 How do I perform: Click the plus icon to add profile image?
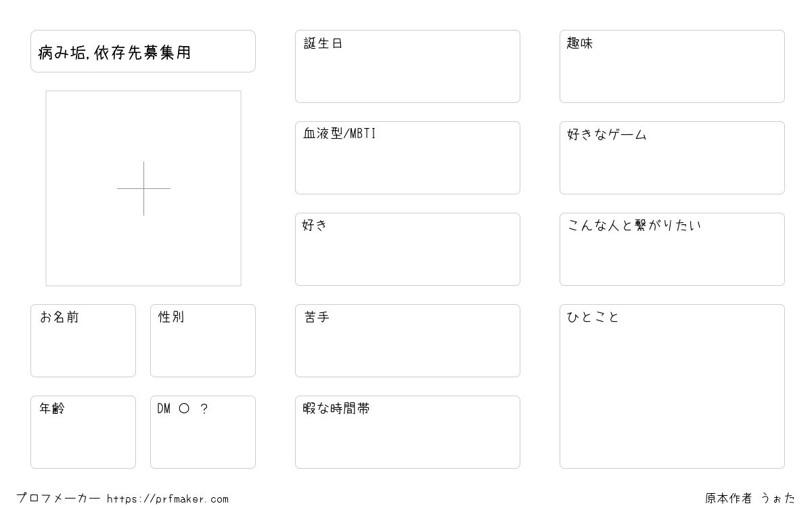pyautogui.click(x=143, y=188)
